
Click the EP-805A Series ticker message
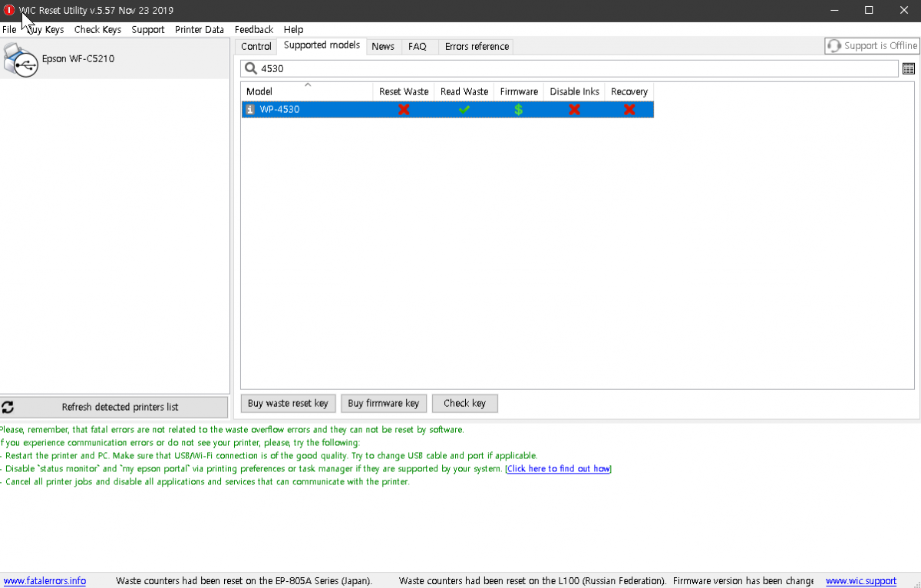[244, 581]
